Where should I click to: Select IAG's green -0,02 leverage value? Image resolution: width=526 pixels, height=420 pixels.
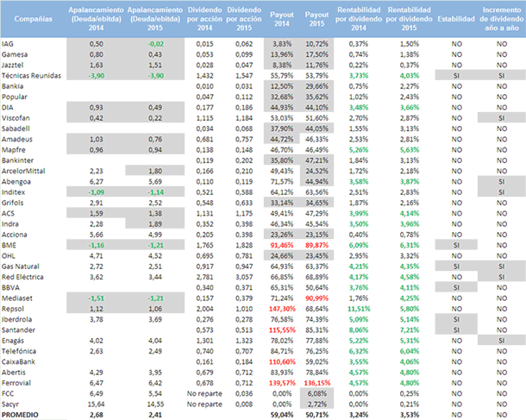(156, 44)
